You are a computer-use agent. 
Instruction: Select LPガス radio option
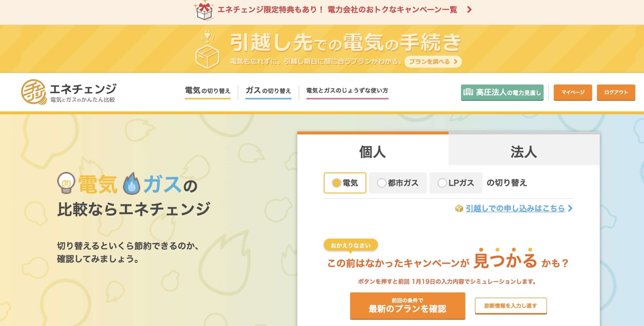(x=456, y=183)
